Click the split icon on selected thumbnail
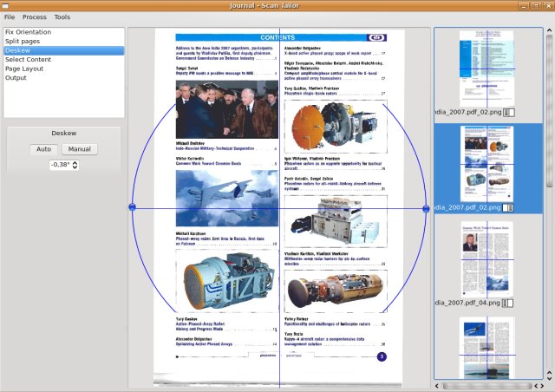 click(508, 207)
